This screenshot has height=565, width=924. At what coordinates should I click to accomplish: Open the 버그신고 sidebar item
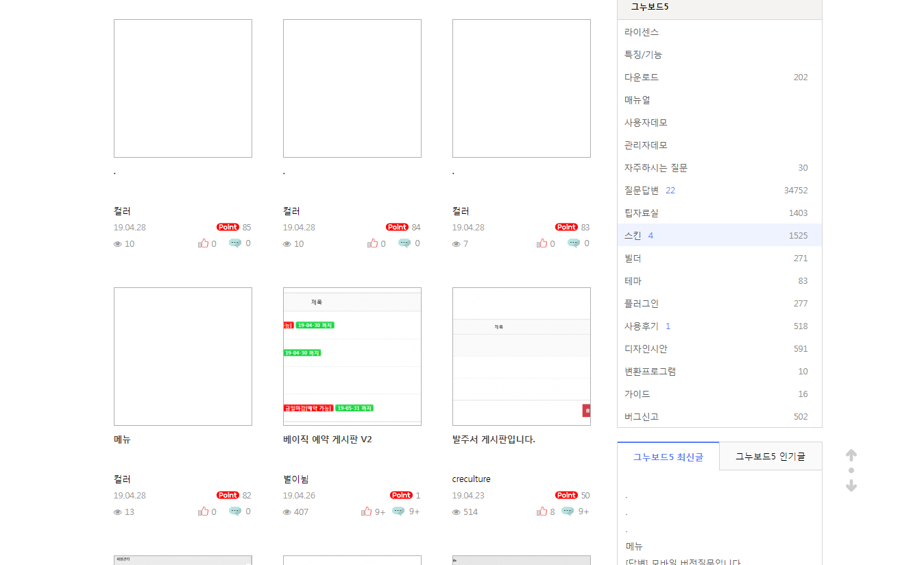tap(642, 417)
